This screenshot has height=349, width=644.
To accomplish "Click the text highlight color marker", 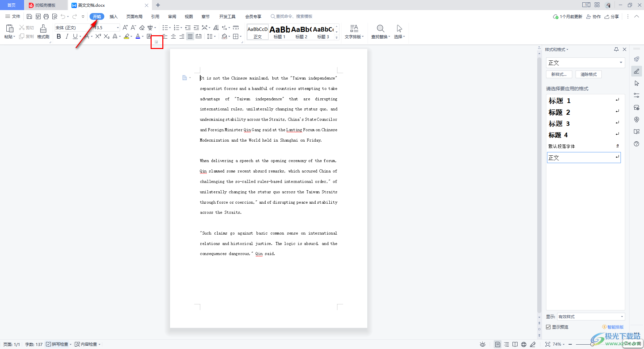I will [x=126, y=36].
